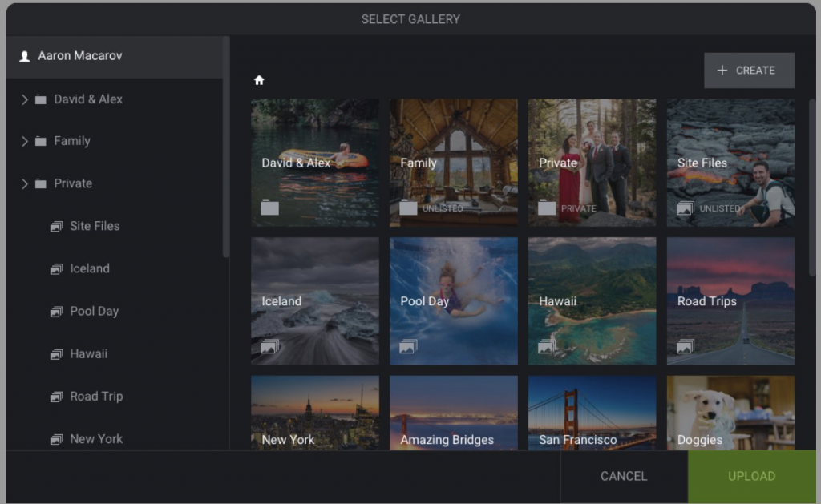Open the New York skyline thumbnail
Viewport: 821px width, 504px height.
click(314, 413)
